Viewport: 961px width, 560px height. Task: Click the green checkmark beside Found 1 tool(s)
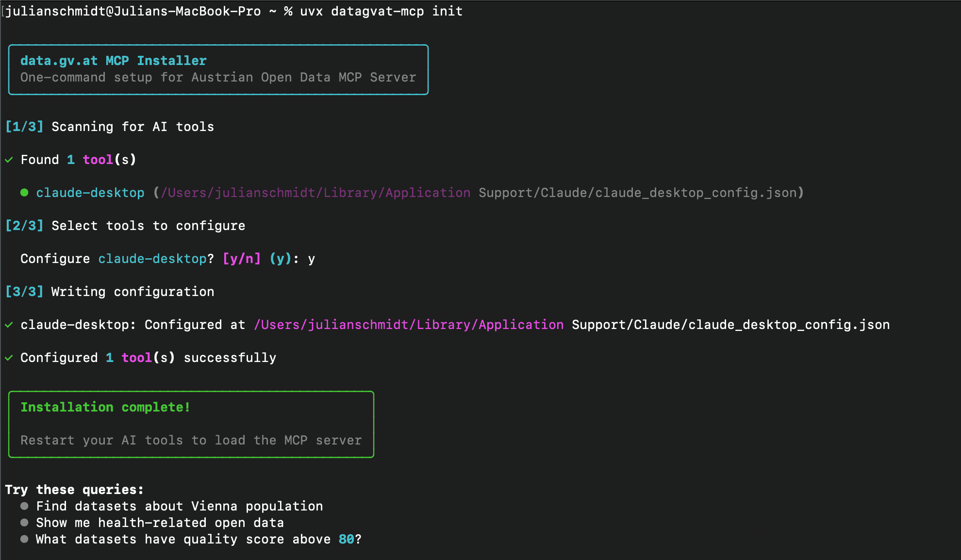point(8,160)
